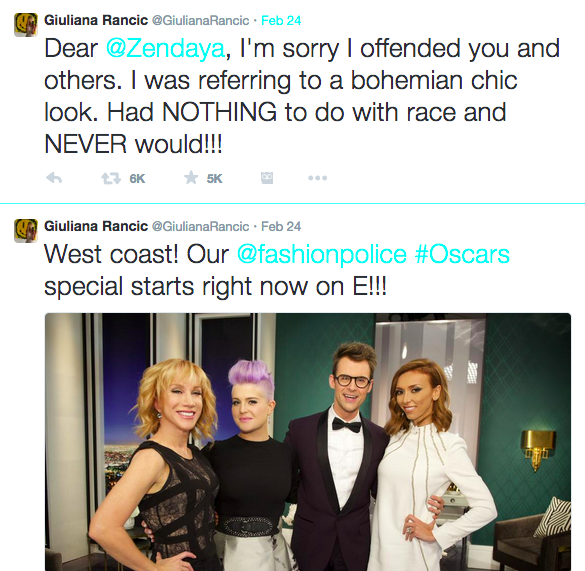
Task: Open the West coast tweet text
Action: point(277,270)
